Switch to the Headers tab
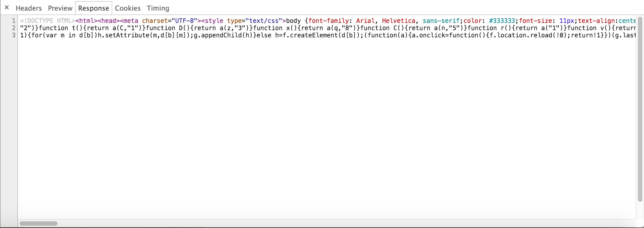Image resolution: width=644 pixels, height=228 pixels. [29, 8]
